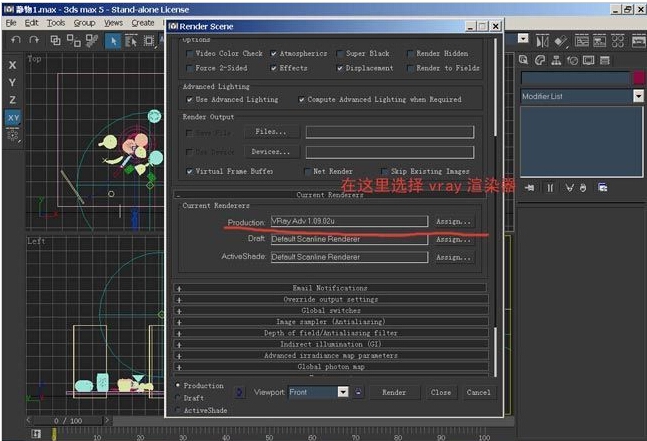
Task: Restrict to X axis button
Action: tap(13, 65)
